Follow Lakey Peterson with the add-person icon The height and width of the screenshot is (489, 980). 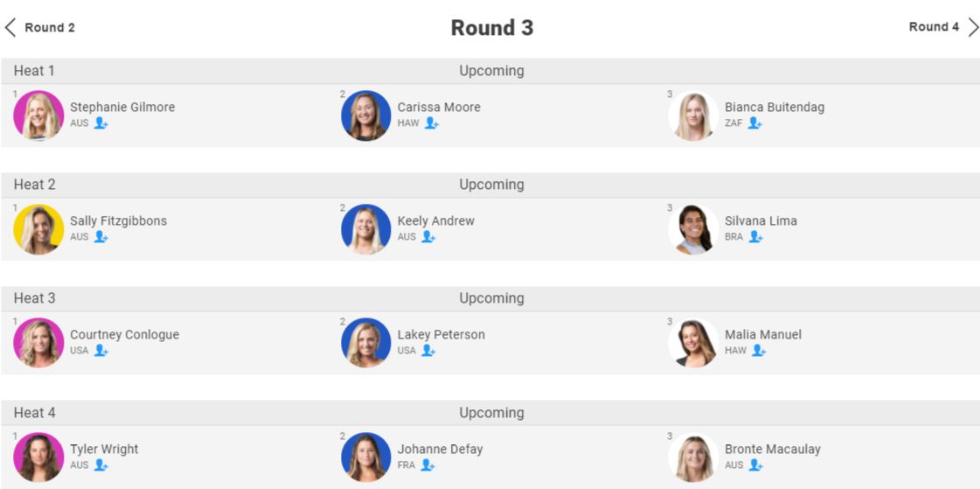(x=427, y=351)
